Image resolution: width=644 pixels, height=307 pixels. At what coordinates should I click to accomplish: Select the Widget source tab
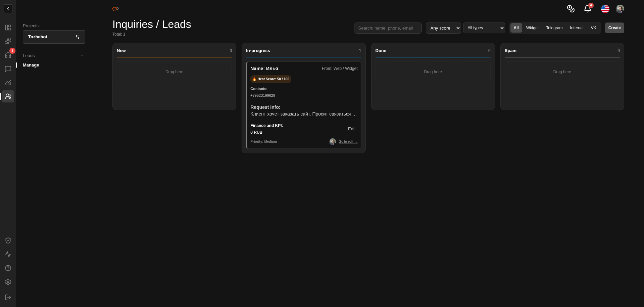click(532, 28)
